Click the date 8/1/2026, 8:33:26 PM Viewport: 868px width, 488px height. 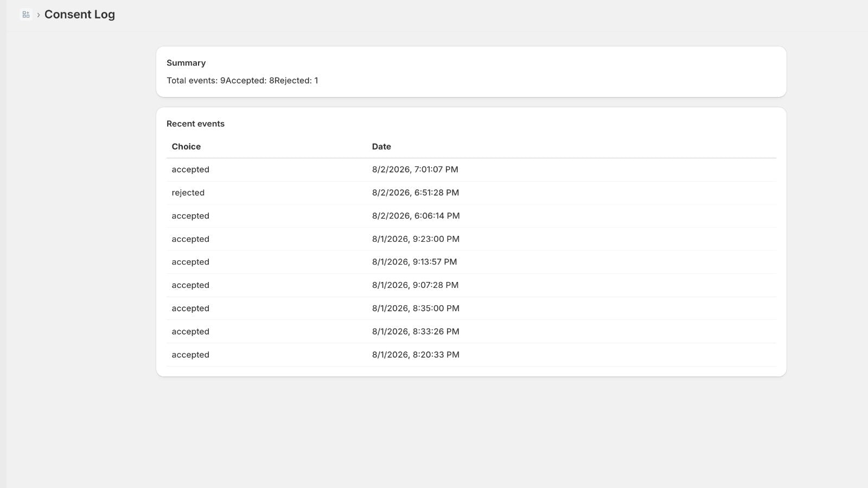(416, 332)
